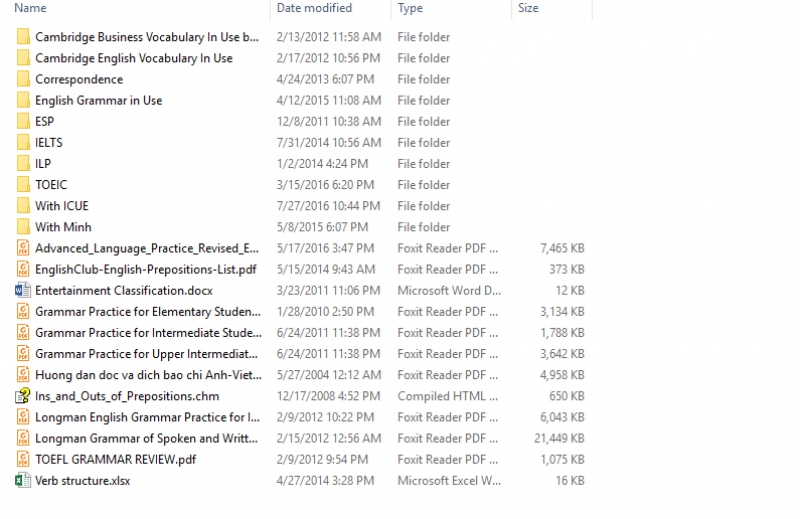Sort by the Size column header

pyautogui.click(x=528, y=8)
